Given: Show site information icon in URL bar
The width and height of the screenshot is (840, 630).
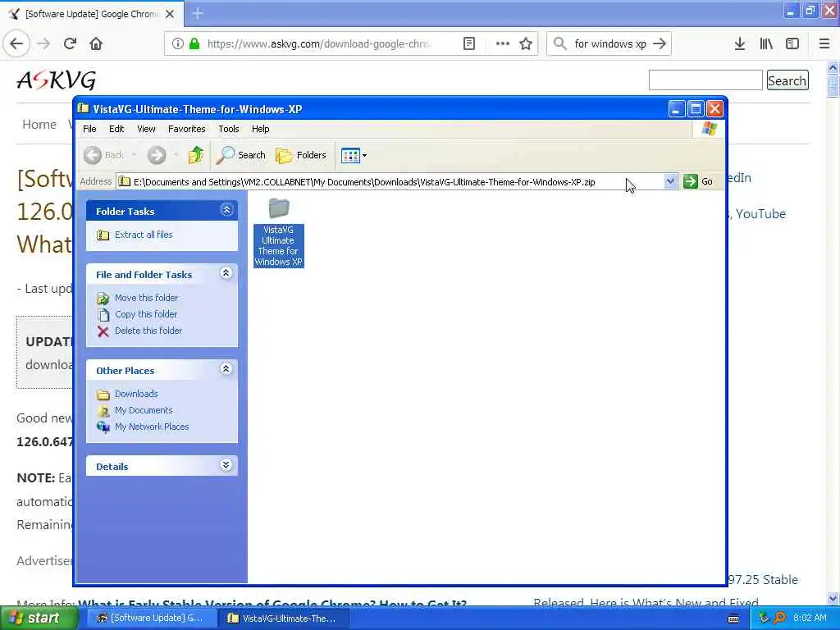Looking at the screenshot, I should [x=178, y=43].
